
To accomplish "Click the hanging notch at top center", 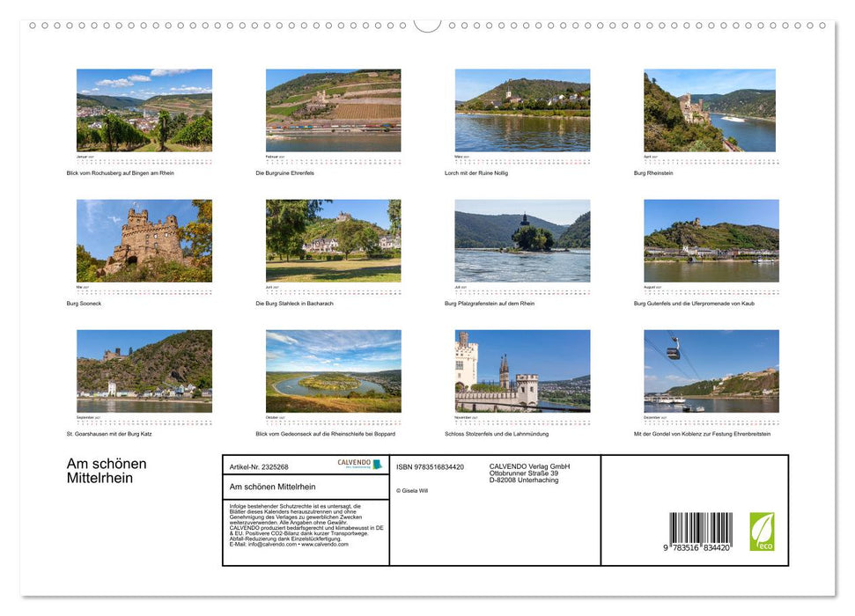I will [427, 26].
